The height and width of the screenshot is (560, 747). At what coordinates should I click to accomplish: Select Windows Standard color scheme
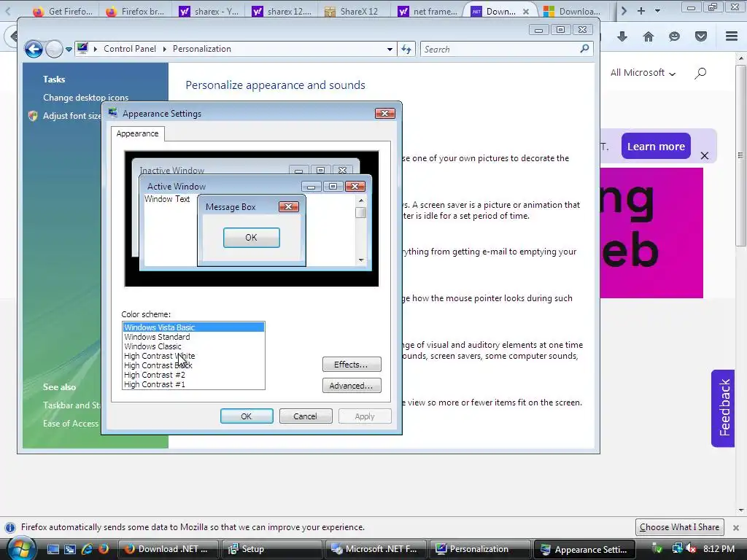(x=193, y=337)
